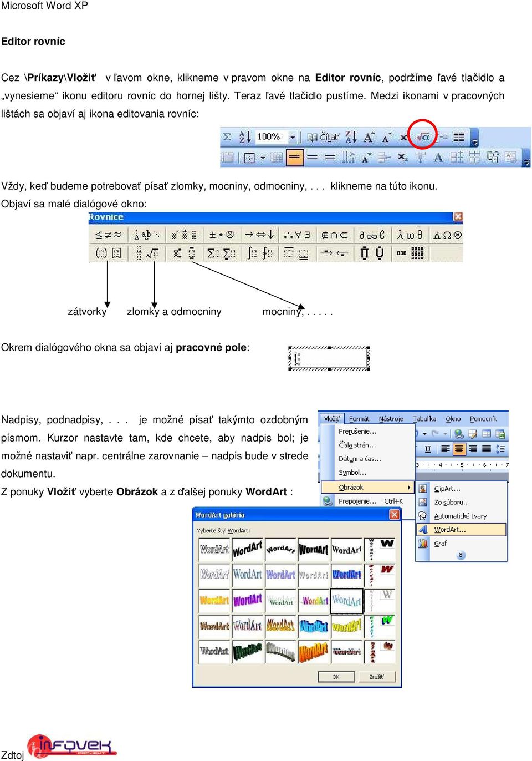Open the 100% zoom dropdown arrow
Screen dimensions: 532x761
pos(293,137)
